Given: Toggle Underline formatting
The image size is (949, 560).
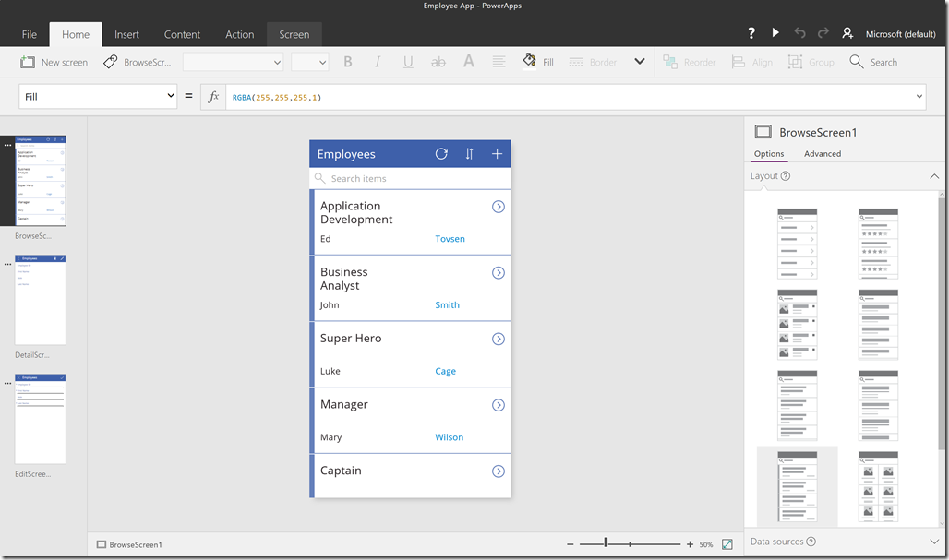Looking at the screenshot, I should point(408,62).
